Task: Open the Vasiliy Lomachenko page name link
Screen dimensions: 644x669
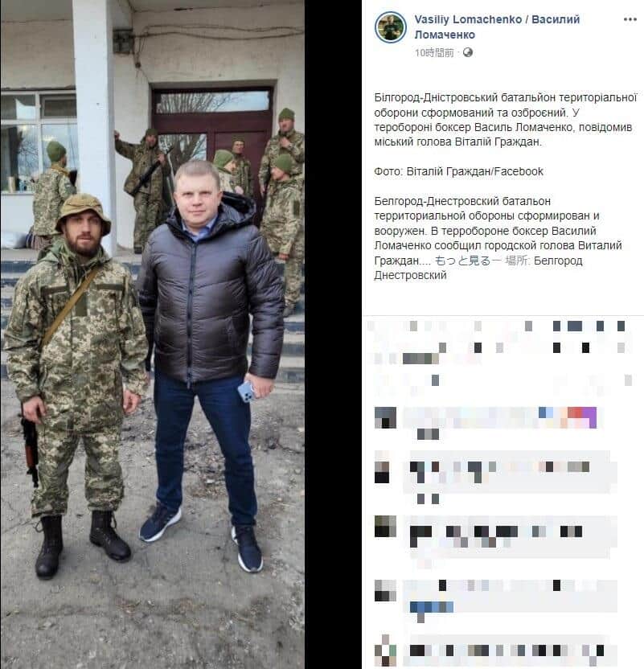Action: [x=497, y=27]
